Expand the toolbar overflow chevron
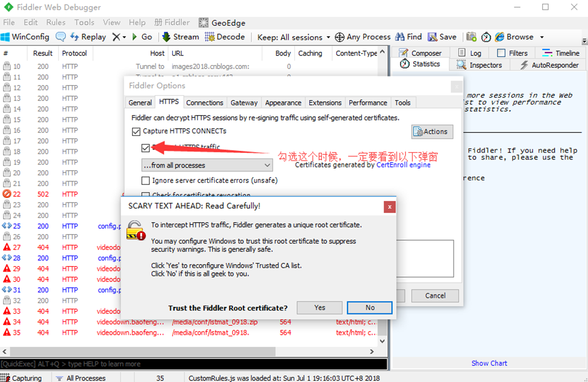 584,40
